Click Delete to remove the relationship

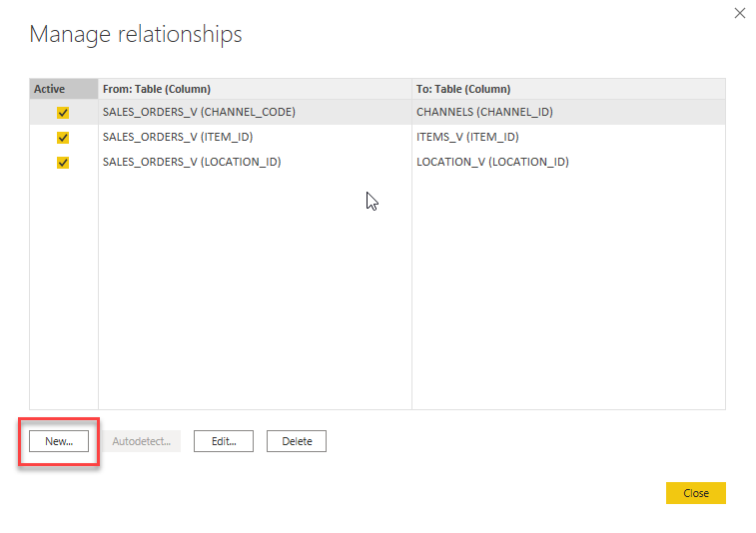point(297,441)
